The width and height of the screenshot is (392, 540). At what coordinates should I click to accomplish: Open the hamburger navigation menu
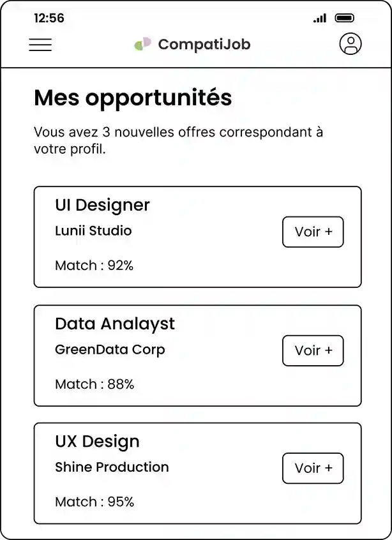tap(40, 45)
